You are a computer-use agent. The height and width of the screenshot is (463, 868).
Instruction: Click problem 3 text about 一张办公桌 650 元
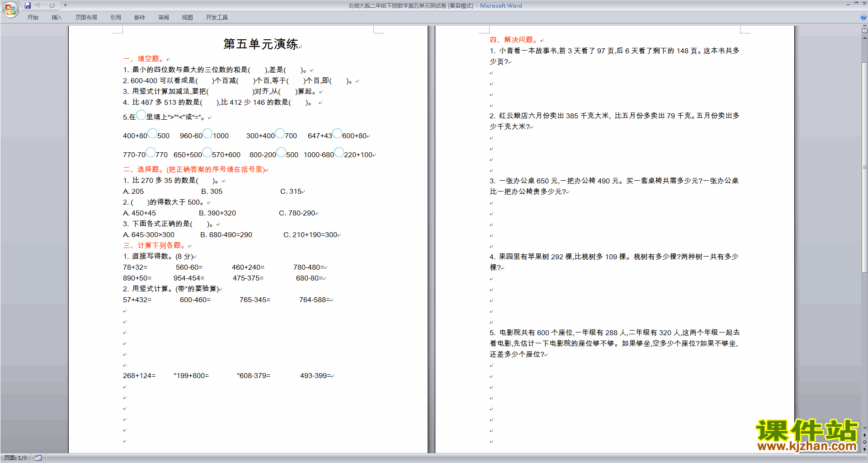[614, 186]
